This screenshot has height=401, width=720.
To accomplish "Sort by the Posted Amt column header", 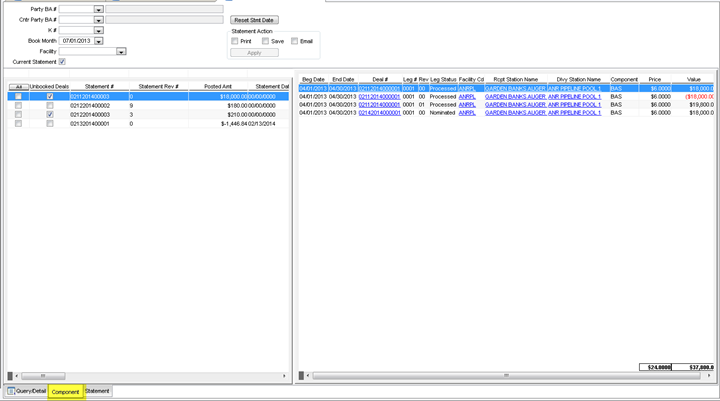I will point(217,87).
